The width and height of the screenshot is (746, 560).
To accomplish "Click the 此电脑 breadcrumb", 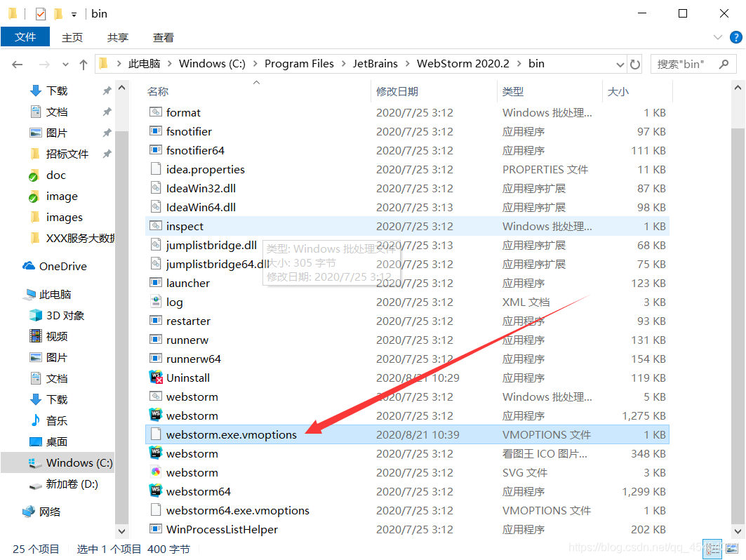I will [144, 64].
